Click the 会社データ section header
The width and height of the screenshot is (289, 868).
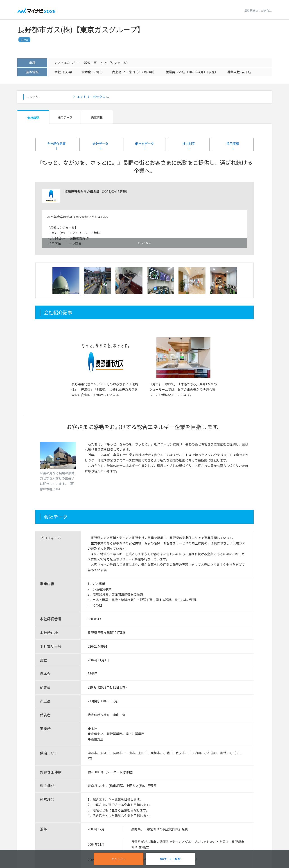pos(144,516)
